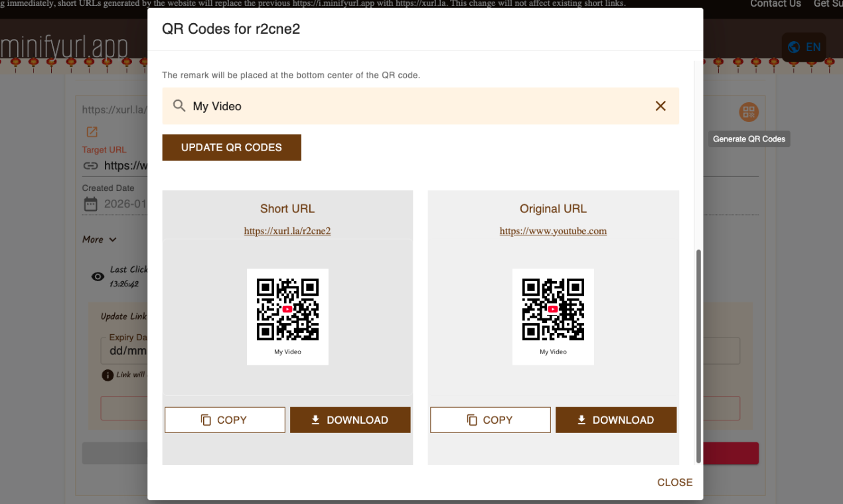Click the eye icon next to Last Click

click(x=97, y=277)
